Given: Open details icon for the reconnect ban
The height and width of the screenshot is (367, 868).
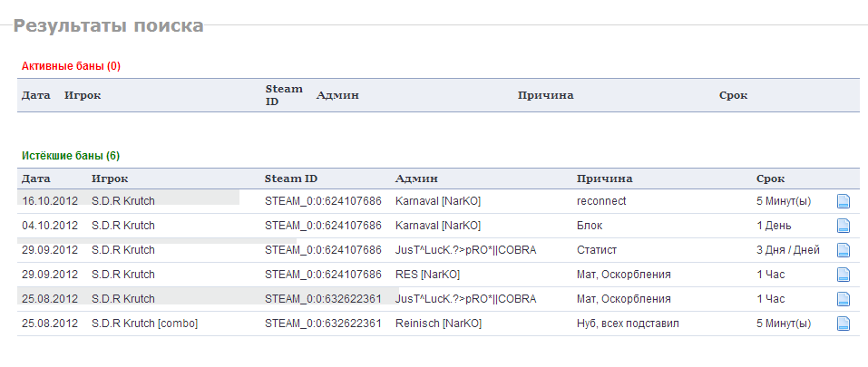Looking at the screenshot, I should pyautogui.click(x=843, y=201).
